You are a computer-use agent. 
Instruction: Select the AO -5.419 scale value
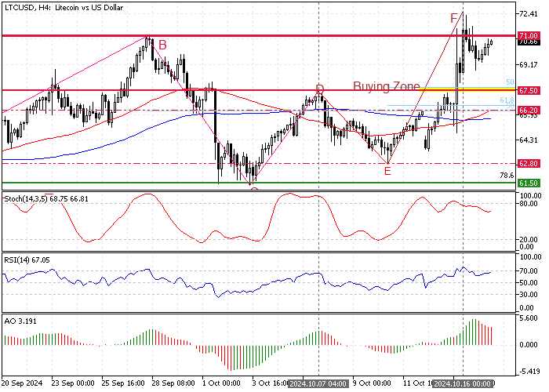[x=529, y=372]
